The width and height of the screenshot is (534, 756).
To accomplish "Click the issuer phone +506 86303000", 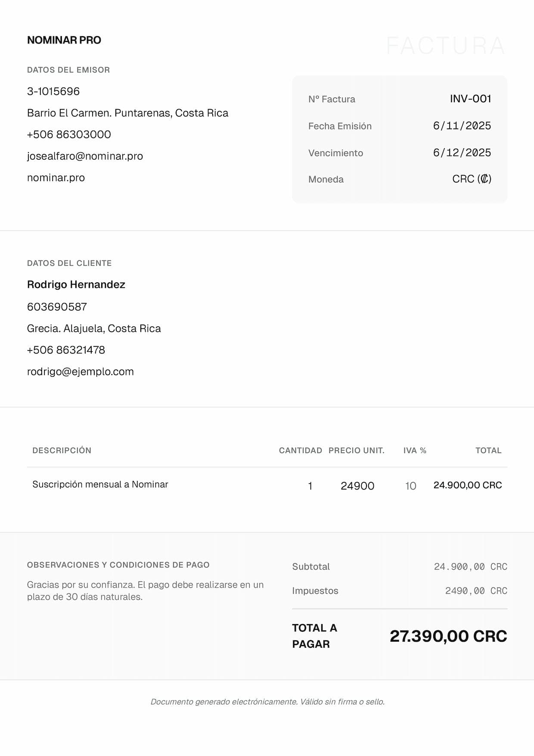I will (69, 134).
